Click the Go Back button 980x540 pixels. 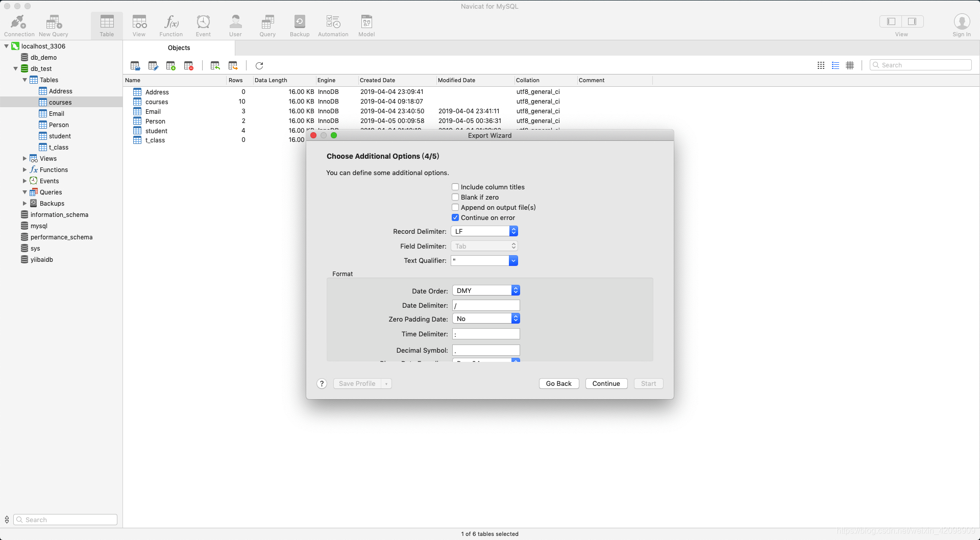[559, 384]
